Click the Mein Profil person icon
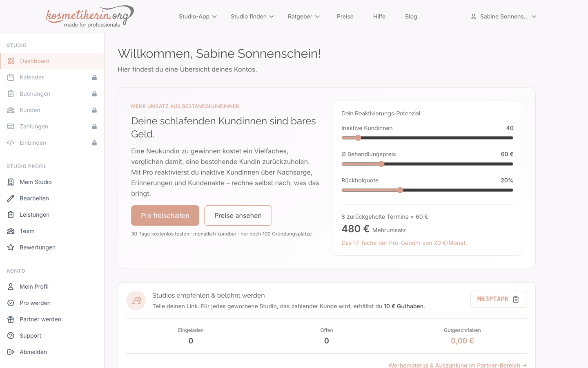Screen dimensions: 588x368 tap(11, 287)
